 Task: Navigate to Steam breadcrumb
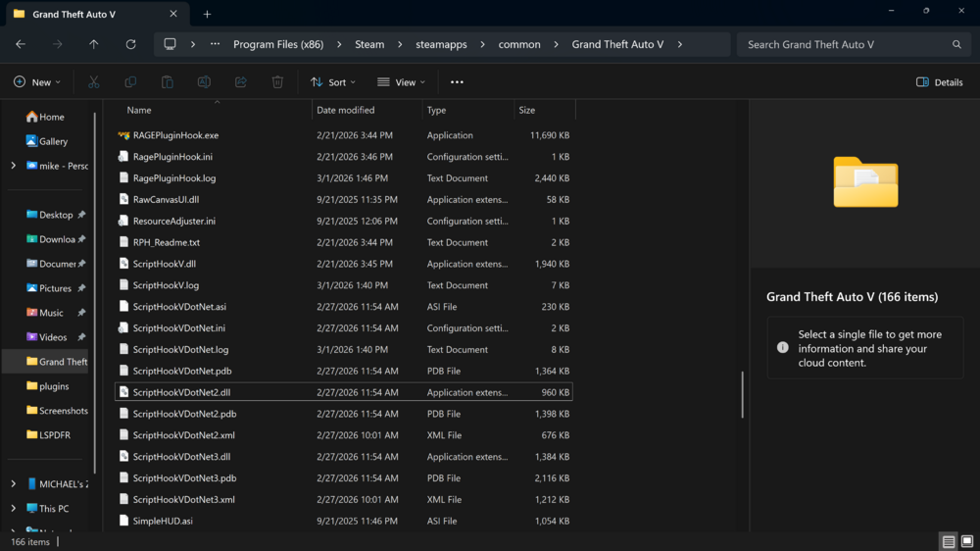click(x=369, y=44)
